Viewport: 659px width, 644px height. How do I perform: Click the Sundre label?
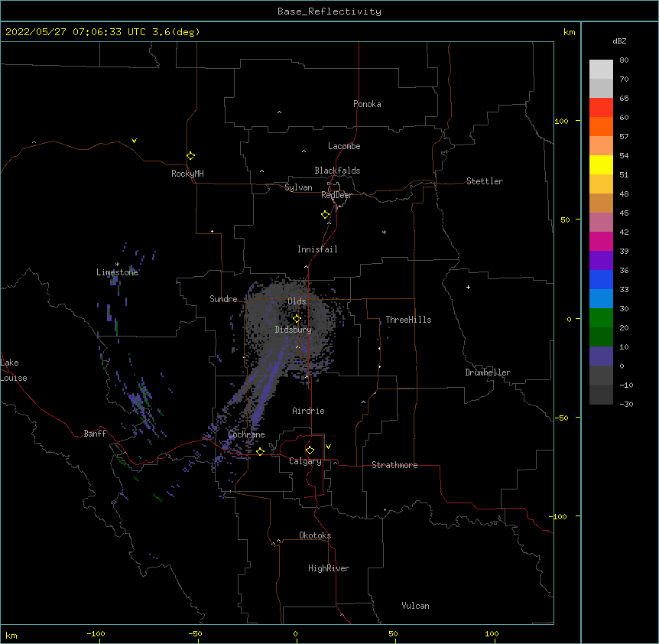pos(223,299)
